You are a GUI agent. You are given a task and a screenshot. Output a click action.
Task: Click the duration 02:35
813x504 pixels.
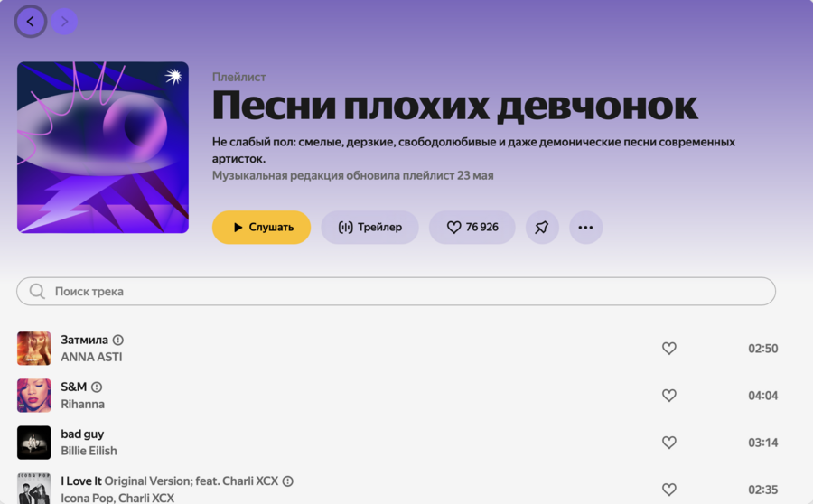tap(762, 490)
